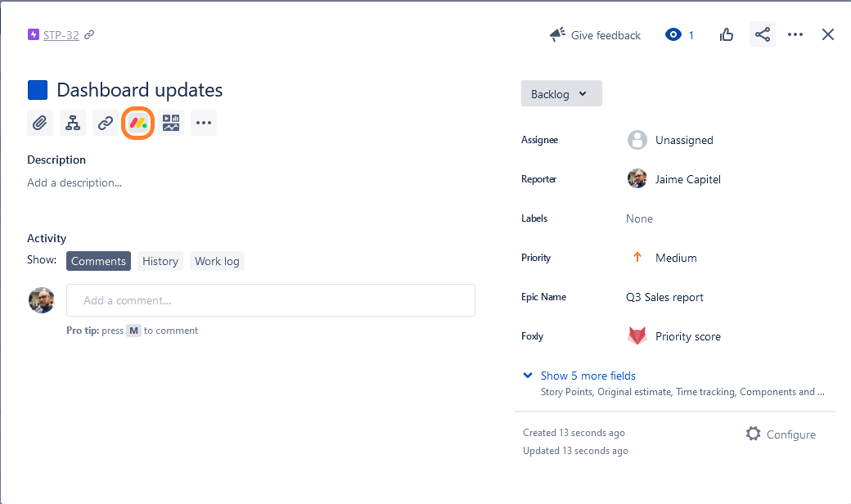Image resolution: width=851 pixels, height=504 pixels.
Task: Copy issue link beside STP-32
Action: pos(89,34)
